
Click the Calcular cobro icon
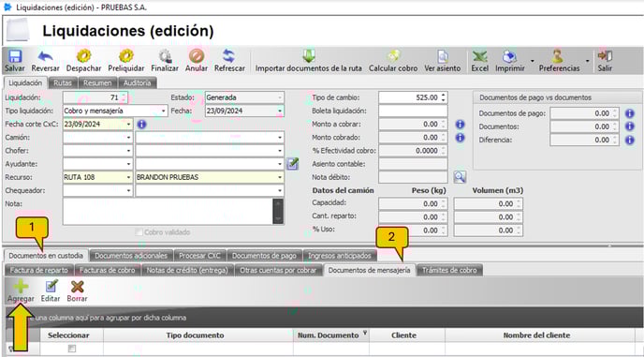[393, 56]
